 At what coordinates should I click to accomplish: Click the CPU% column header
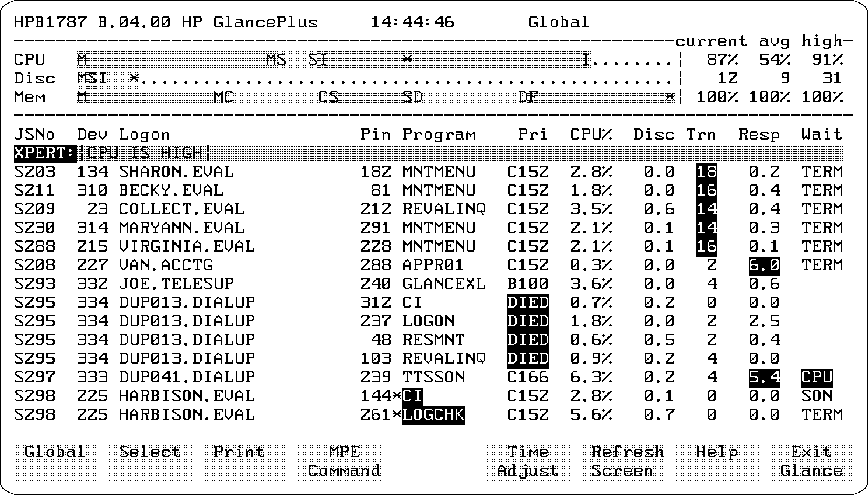591,134
